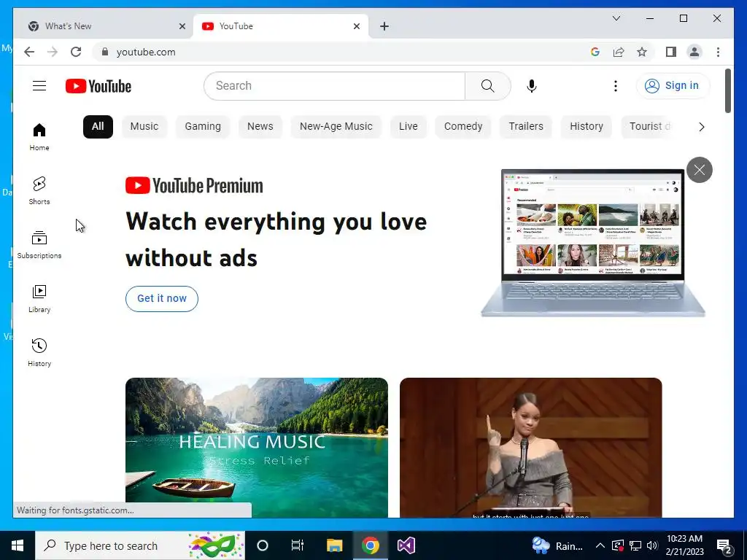Open Chrome tab search chevron
This screenshot has height=560, width=747.
[x=616, y=18]
